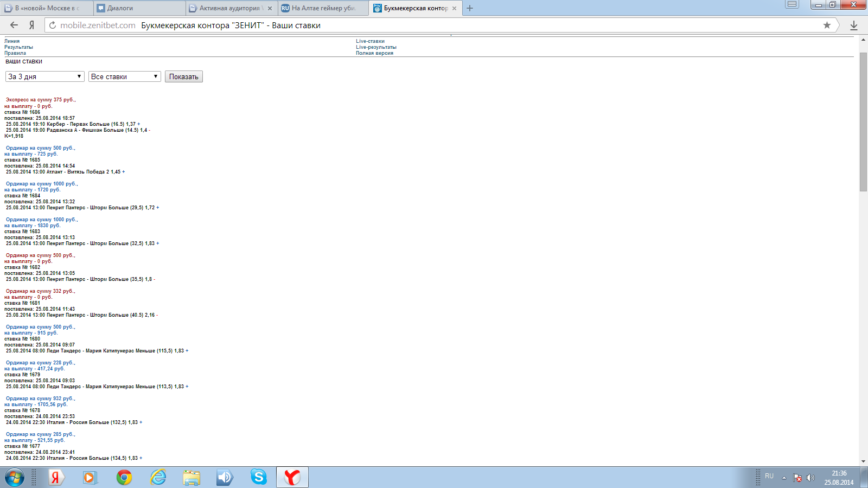Image resolution: width=868 pixels, height=488 pixels.
Task: Close the 'Букмекерская контора' tab
Action: coord(455,8)
